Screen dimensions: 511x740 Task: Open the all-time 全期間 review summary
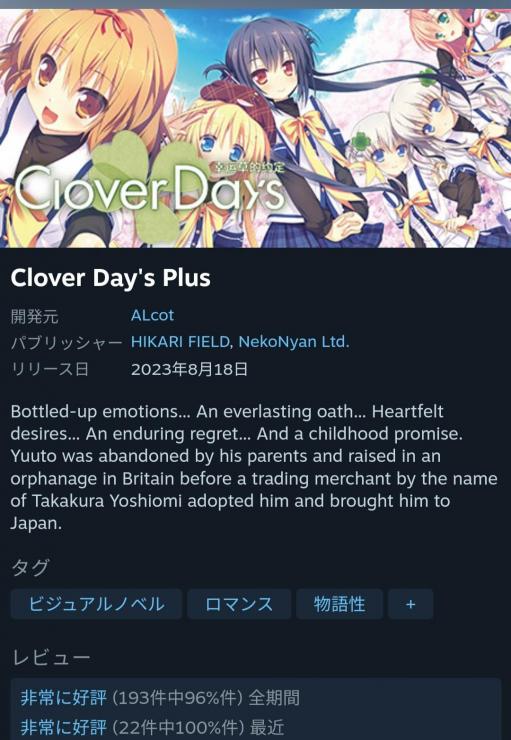160,698
